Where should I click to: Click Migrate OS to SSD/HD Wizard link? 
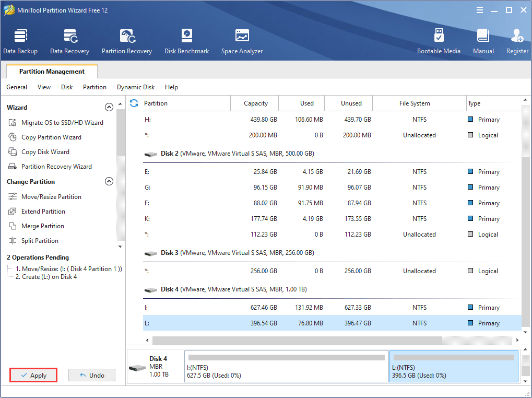63,123
